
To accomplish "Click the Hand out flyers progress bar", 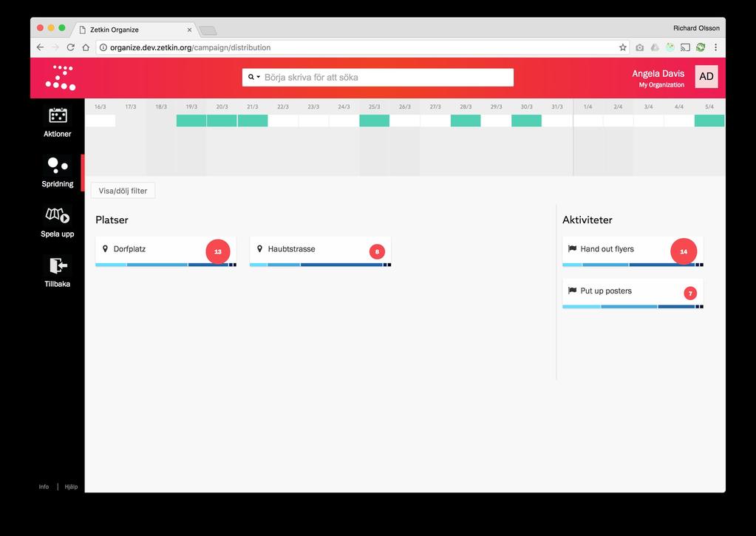I will (x=633, y=265).
